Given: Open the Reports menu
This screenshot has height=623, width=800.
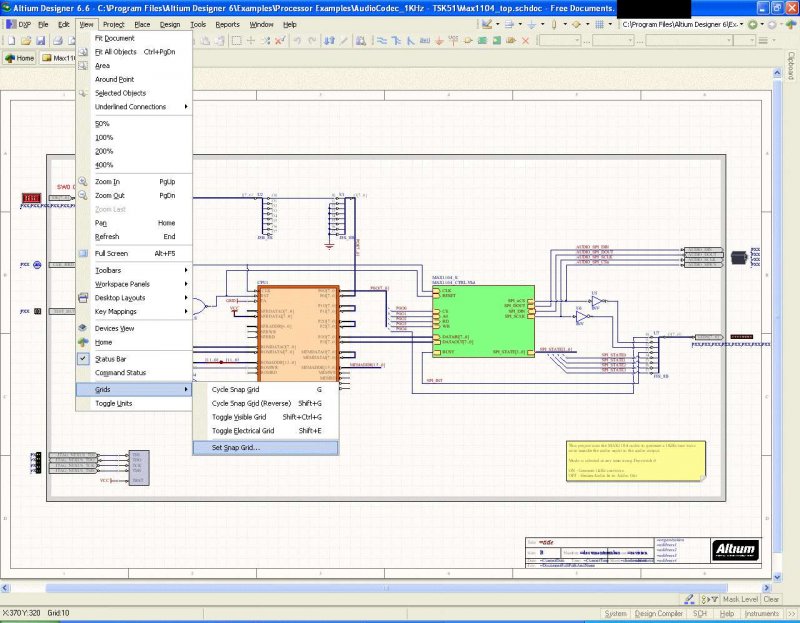Looking at the screenshot, I should pyautogui.click(x=227, y=23).
